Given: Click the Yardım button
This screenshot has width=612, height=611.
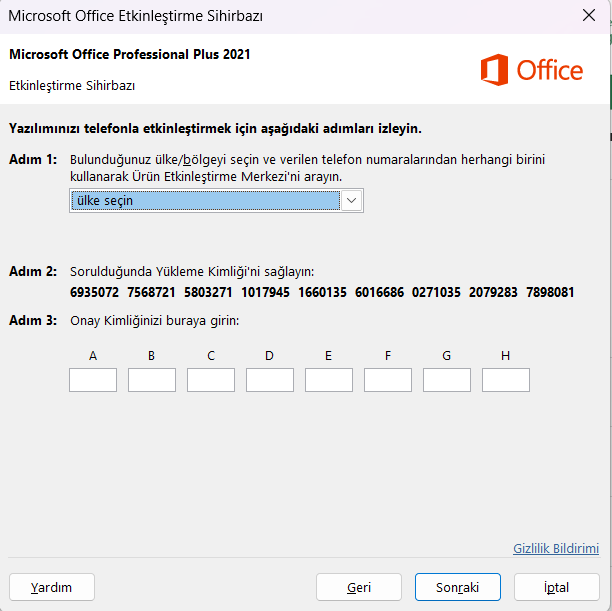Looking at the screenshot, I should pos(52,587).
